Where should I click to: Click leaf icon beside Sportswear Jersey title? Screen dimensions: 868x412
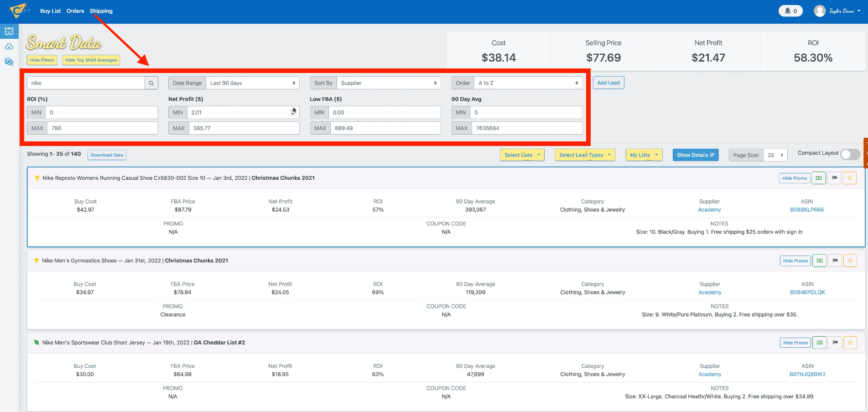pyautogui.click(x=36, y=343)
